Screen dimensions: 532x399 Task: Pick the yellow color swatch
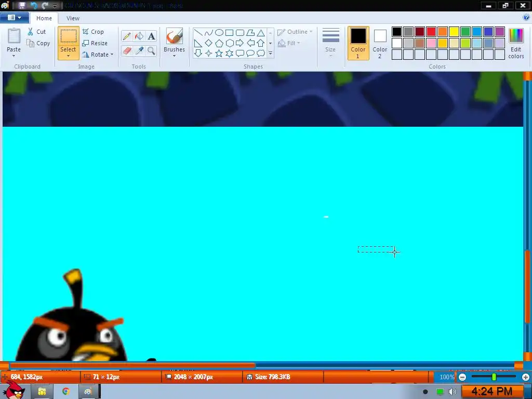pyautogui.click(x=454, y=32)
